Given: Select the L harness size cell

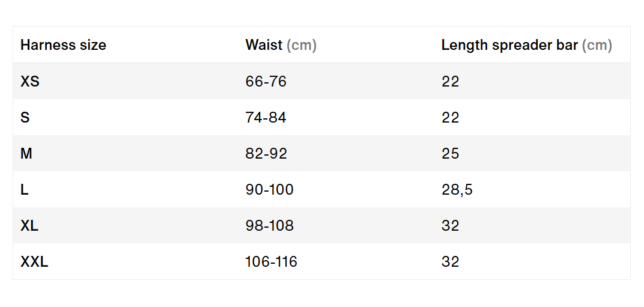Looking at the screenshot, I should [25, 189].
